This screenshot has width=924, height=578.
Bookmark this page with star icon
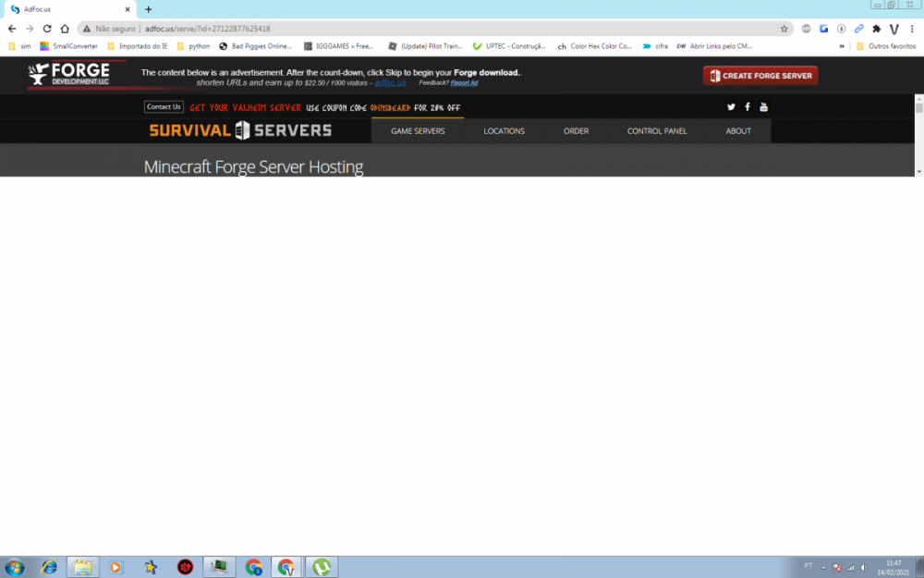point(784,29)
